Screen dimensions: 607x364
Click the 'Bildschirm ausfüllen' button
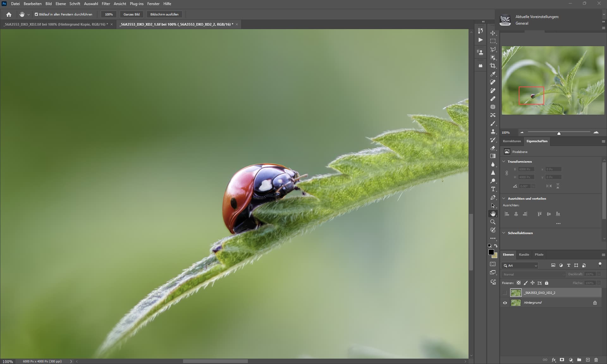coord(164,14)
